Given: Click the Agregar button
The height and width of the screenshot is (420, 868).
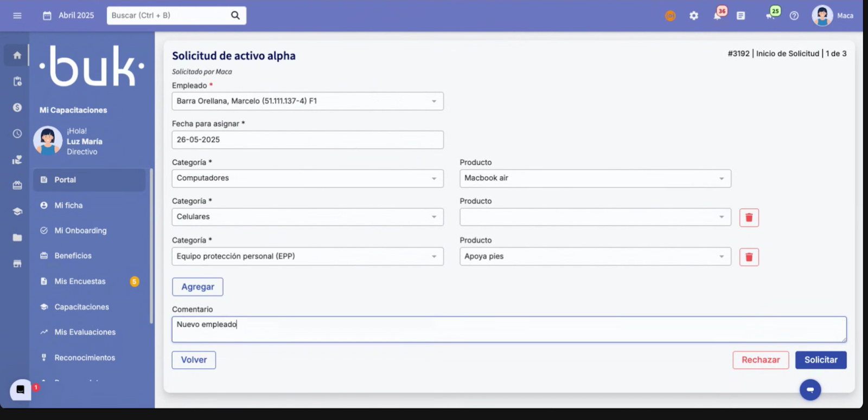Looking at the screenshot, I should tap(197, 287).
